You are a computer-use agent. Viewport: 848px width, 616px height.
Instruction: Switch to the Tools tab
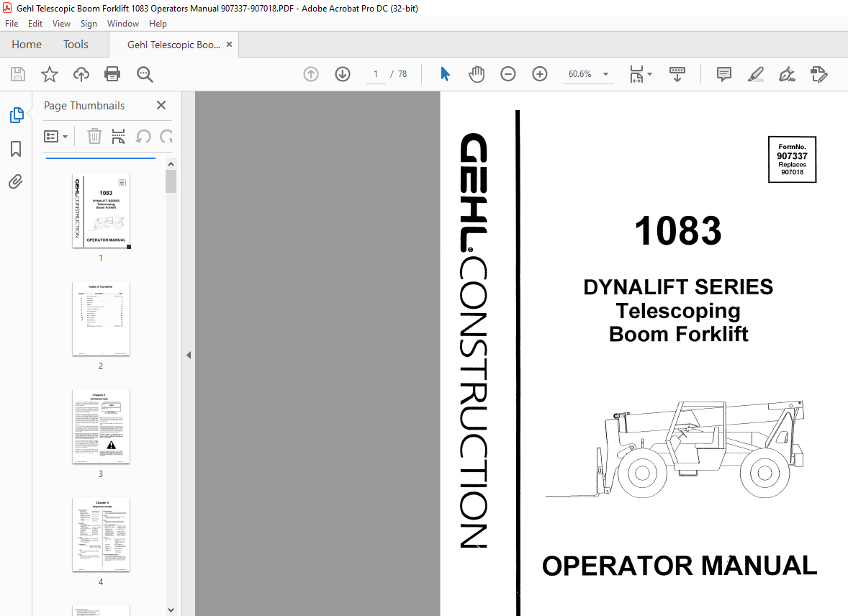click(76, 45)
